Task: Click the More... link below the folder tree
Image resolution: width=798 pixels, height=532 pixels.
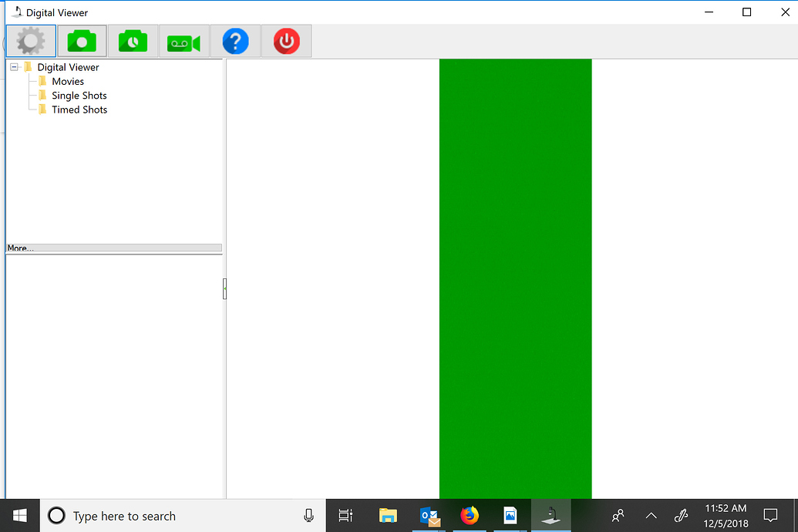Action: coord(19,247)
